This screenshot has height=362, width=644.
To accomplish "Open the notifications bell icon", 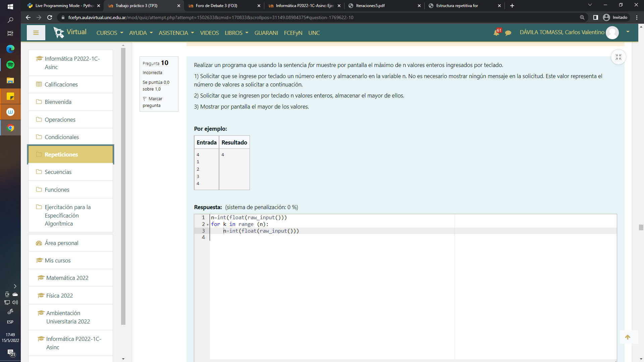I will pyautogui.click(x=496, y=33).
